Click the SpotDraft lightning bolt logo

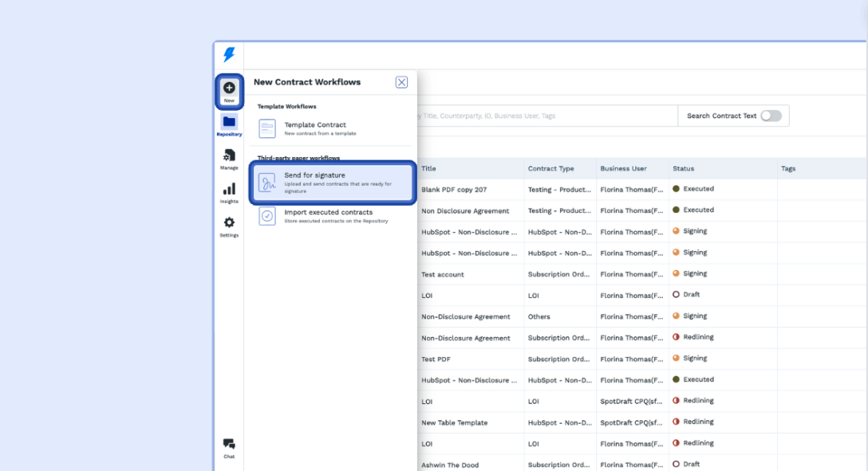click(229, 54)
